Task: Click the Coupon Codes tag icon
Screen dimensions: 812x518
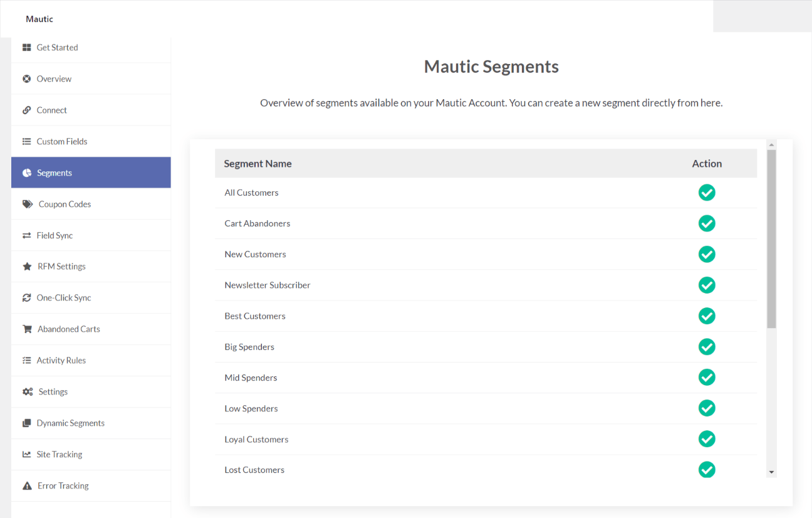Action: click(26, 204)
